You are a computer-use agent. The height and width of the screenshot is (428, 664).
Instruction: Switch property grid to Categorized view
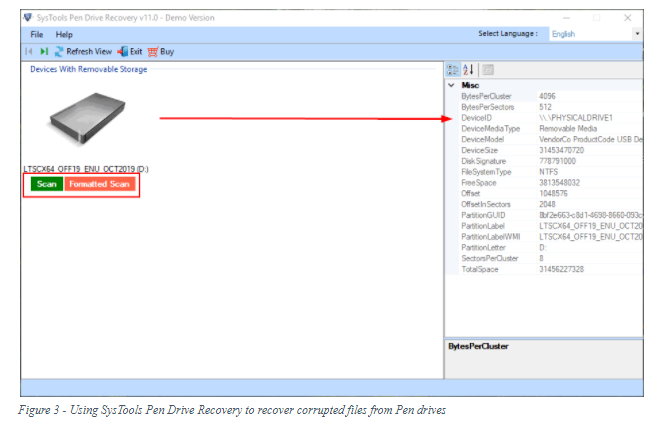click(x=453, y=70)
